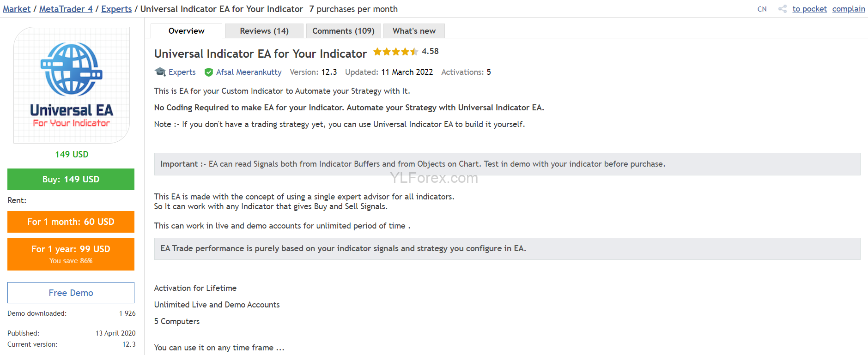The height and width of the screenshot is (355, 868).
Task: Click the graduation cap Experts icon
Action: click(160, 72)
